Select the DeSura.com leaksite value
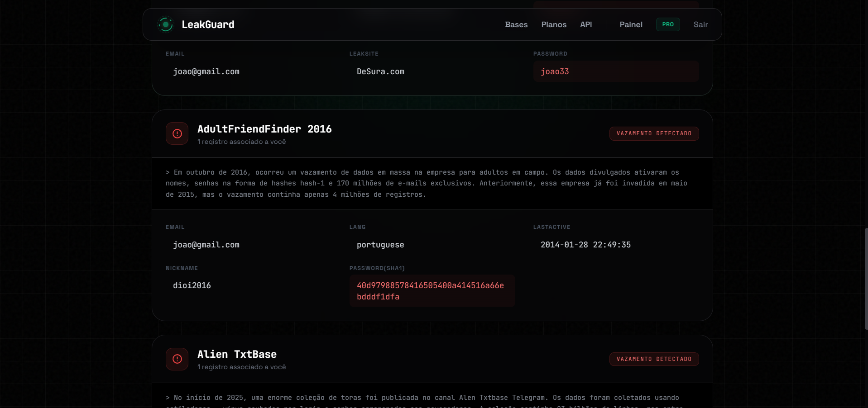This screenshot has height=408, width=868. pos(380,71)
